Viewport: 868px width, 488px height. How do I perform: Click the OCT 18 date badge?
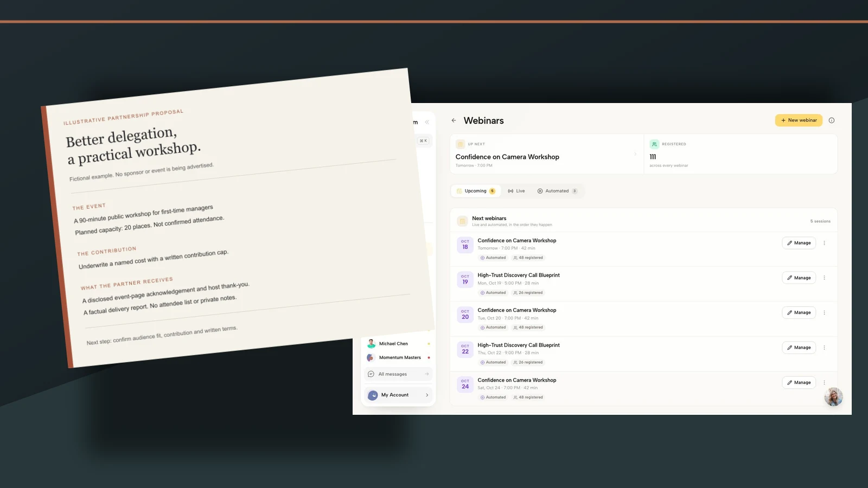tap(465, 245)
